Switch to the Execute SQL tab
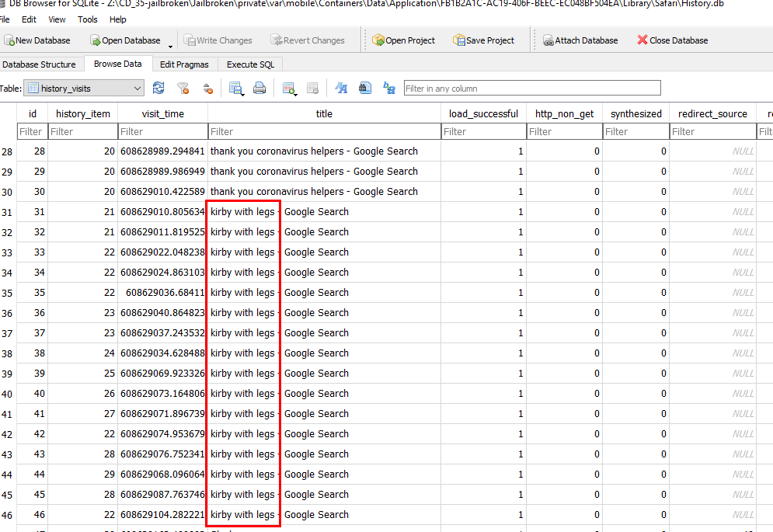The width and height of the screenshot is (773, 532). [x=250, y=64]
